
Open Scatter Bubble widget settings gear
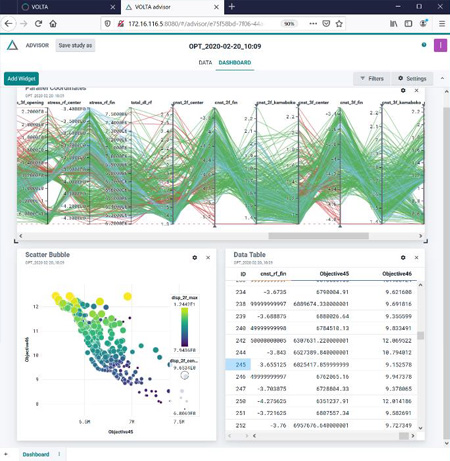195,257
